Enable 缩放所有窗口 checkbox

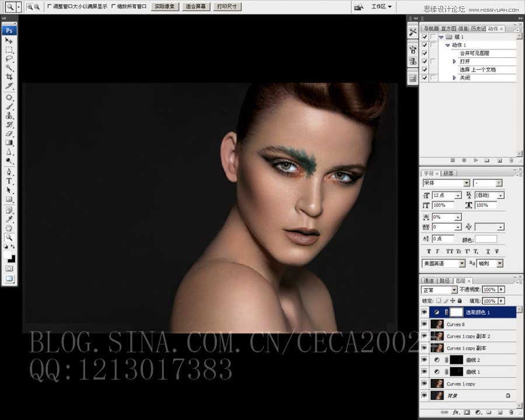(113, 6)
